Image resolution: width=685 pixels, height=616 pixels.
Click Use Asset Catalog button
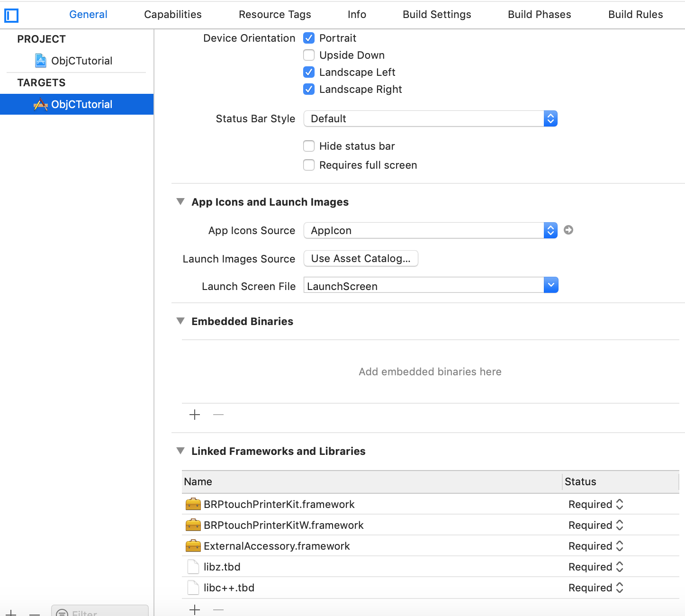tap(361, 259)
